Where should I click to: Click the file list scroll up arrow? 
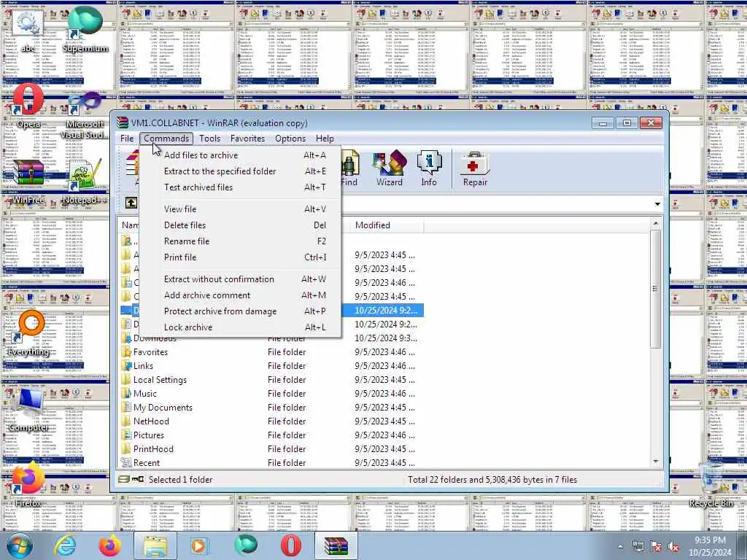[656, 224]
